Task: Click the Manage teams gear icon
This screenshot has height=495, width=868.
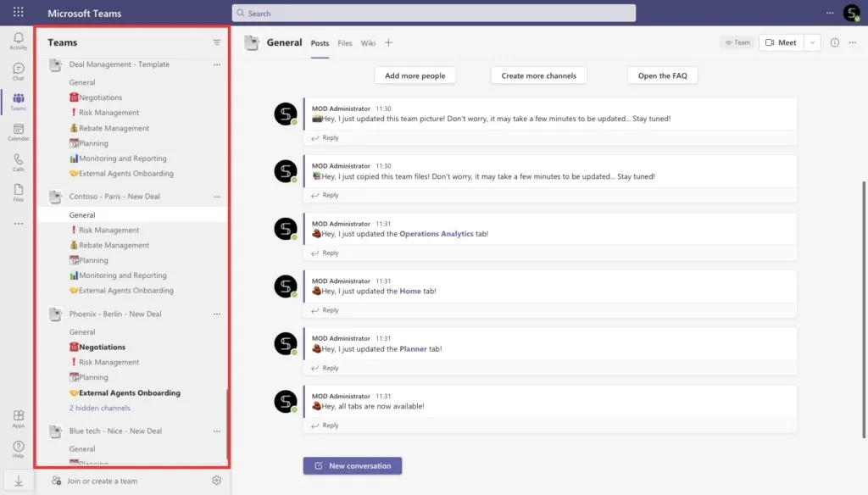Action: click(216, 481)
